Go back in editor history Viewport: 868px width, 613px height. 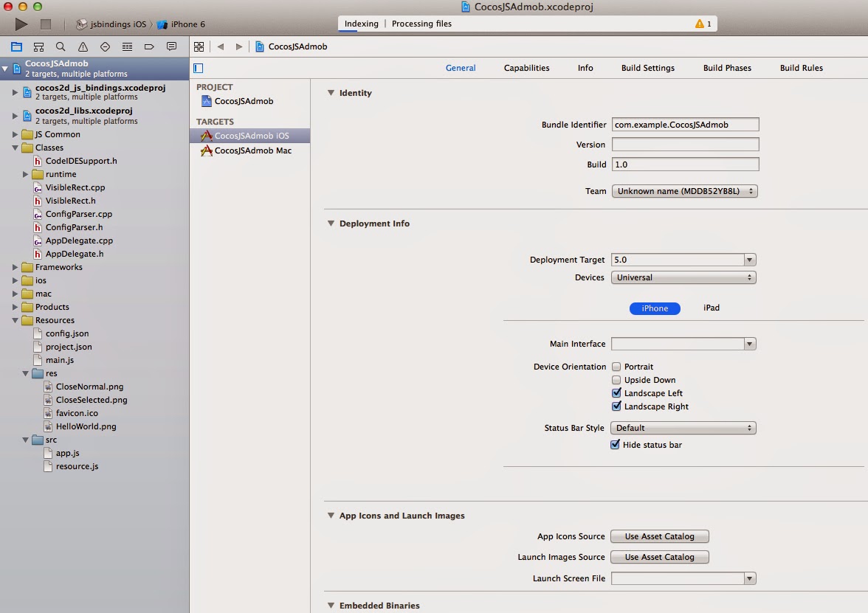[x=221, y=46]
